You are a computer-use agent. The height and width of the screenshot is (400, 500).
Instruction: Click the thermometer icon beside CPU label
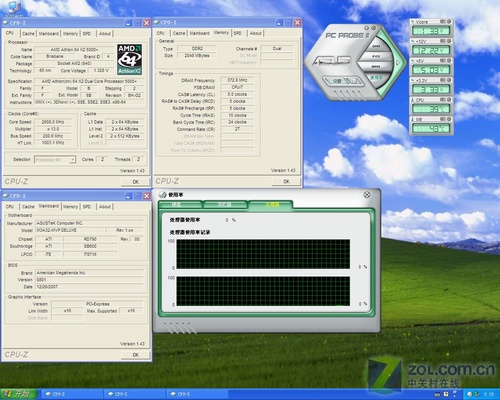tap(413, 100)
